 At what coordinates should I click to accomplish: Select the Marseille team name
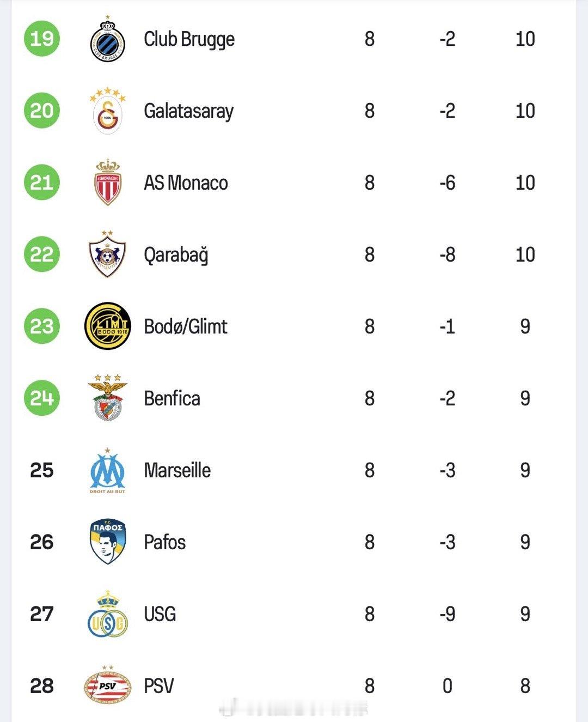[177, 470]
